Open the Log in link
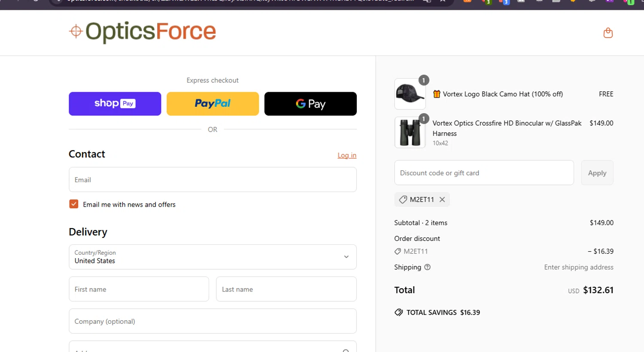The image size is (644, 352). (x=347, y=155)
